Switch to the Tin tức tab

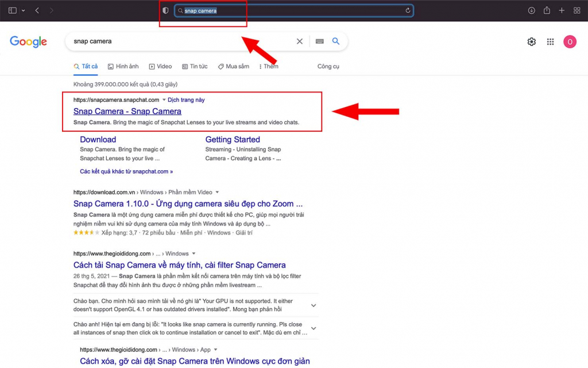(x=195, y=67)
